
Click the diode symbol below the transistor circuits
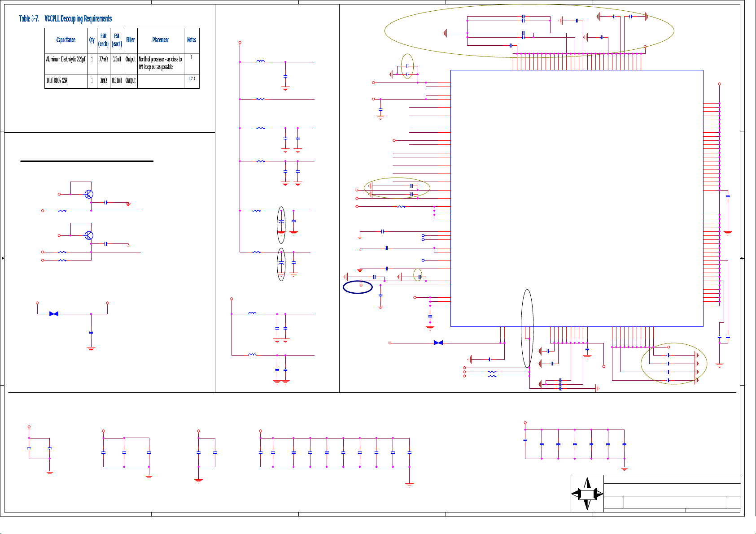(x=54, y=314)
